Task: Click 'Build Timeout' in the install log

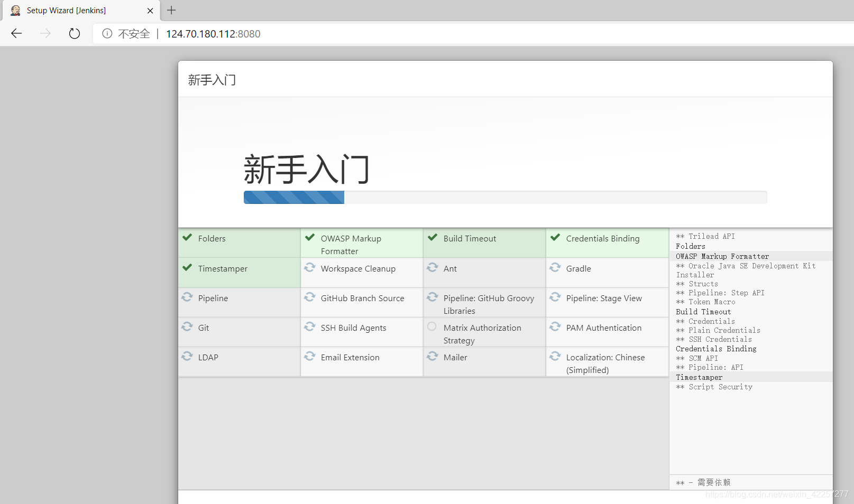Action: (703, 312)
